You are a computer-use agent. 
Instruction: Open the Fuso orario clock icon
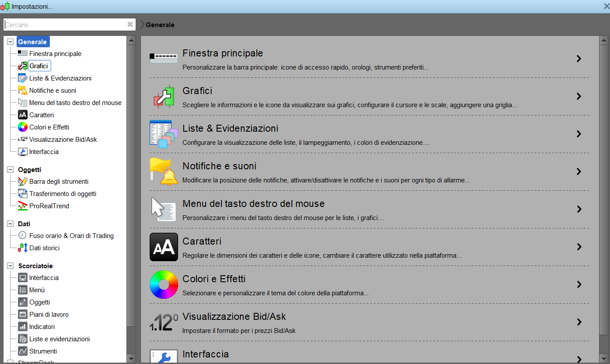[23, 235]
